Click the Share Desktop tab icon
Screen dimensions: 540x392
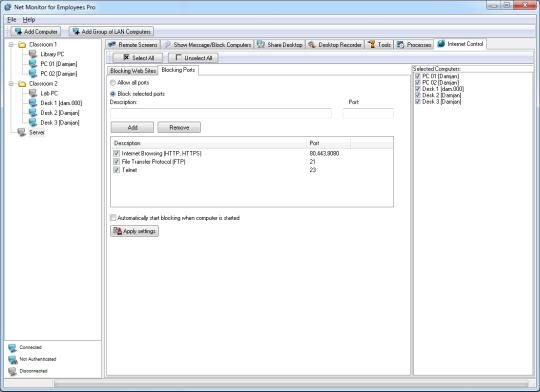(x=261, y=44)
